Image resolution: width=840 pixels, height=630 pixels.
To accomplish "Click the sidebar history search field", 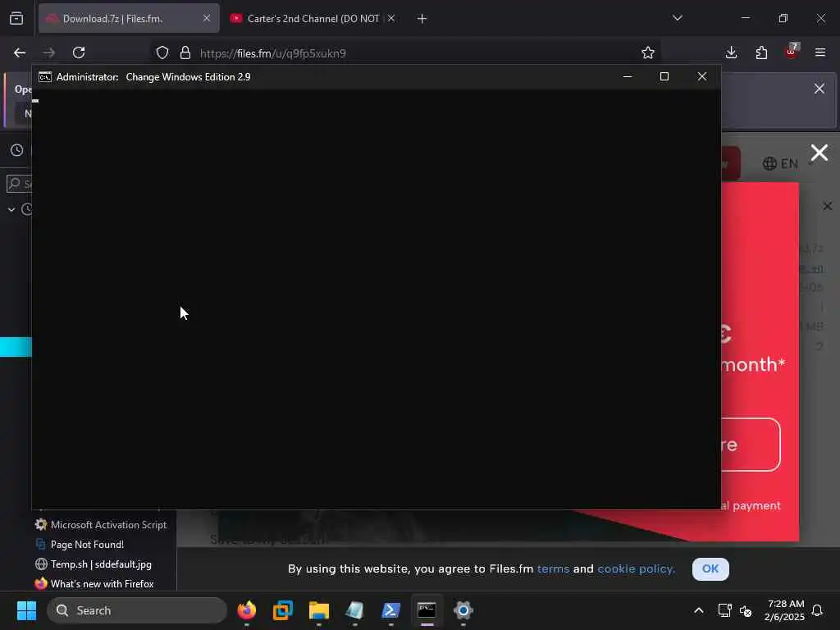I will click(x=20, y=184).
